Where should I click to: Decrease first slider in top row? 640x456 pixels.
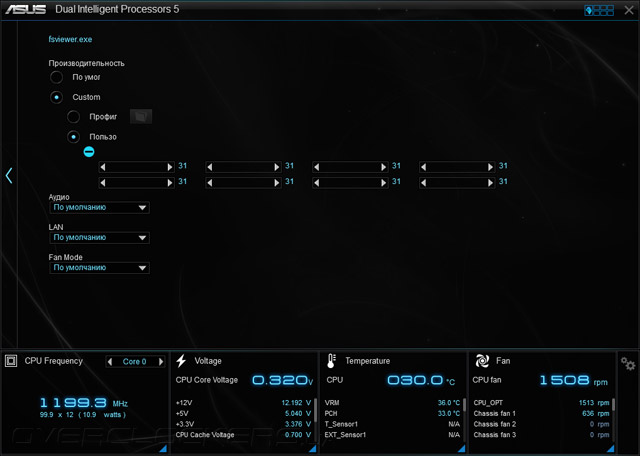[103, 167]
